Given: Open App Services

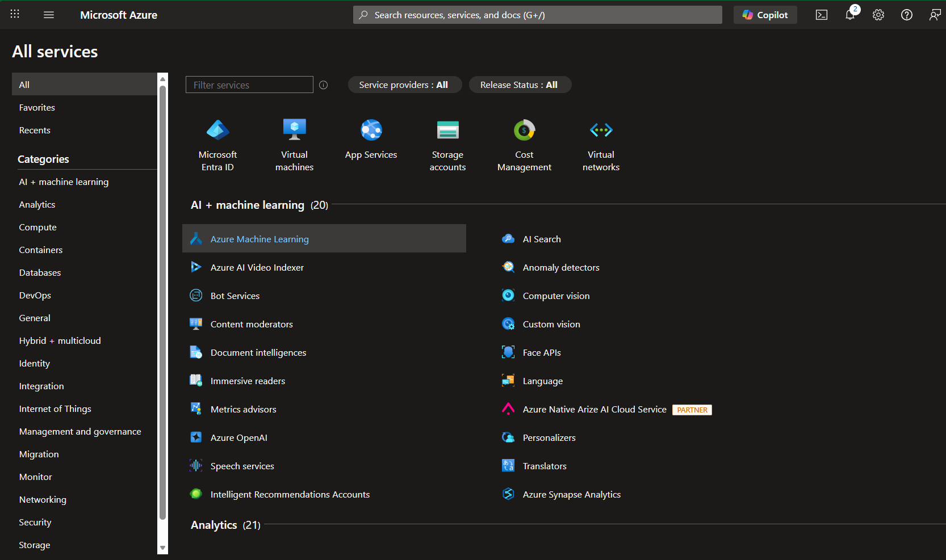Looking at the screenshot, I should [371, 139].
